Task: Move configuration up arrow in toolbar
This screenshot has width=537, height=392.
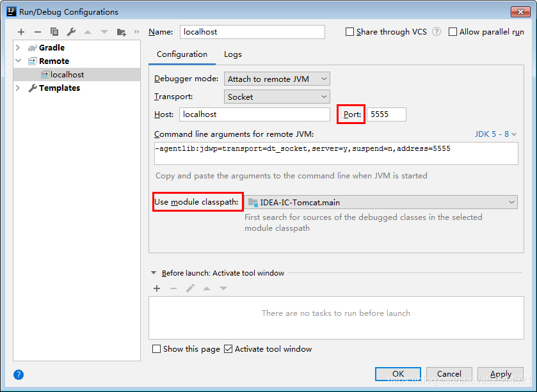Action: click(88, 32)
